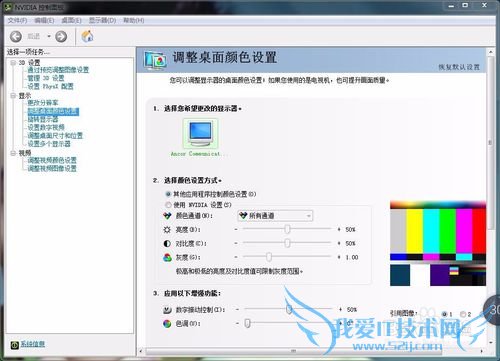
Task: Click the horizontal scrollbar at pane bottom
Action: tap(293, 351)
